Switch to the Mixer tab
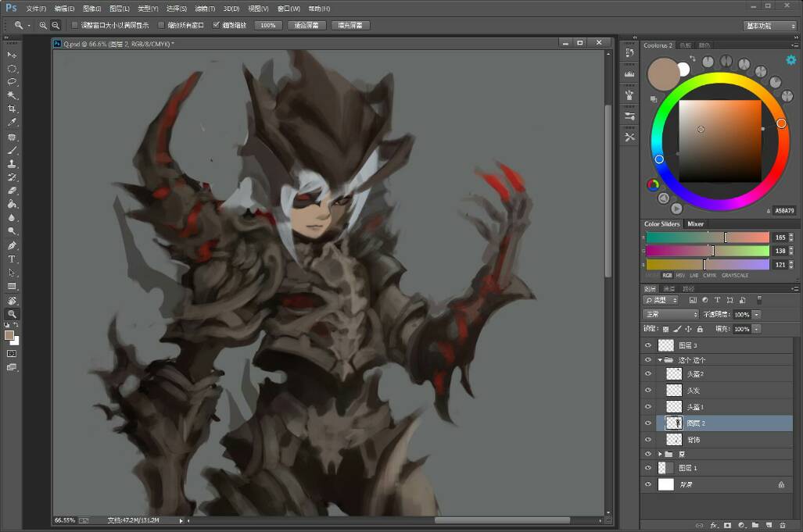This screenshot has height=532, width=803. pos(695,224)
